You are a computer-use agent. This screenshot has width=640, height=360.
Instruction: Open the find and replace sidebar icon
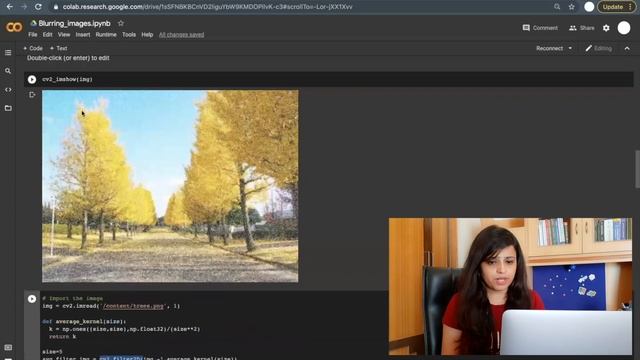(8, 71)
